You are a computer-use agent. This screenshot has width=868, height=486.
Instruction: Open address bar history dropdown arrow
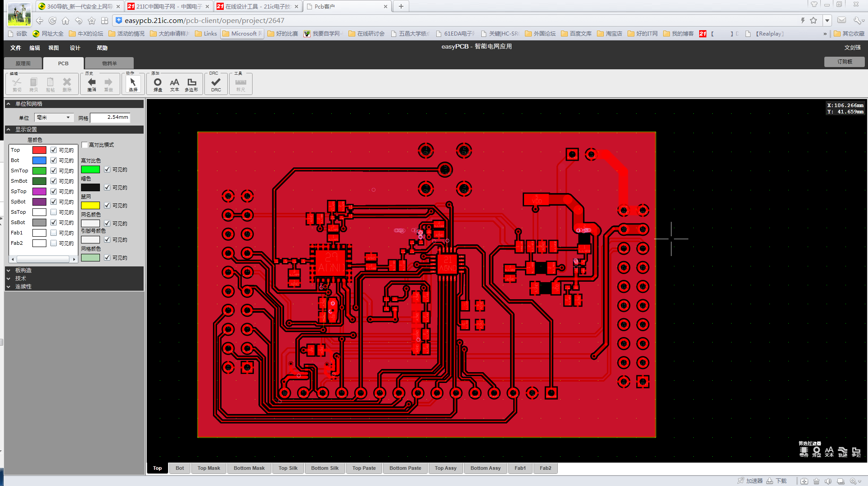click(827, 20)
